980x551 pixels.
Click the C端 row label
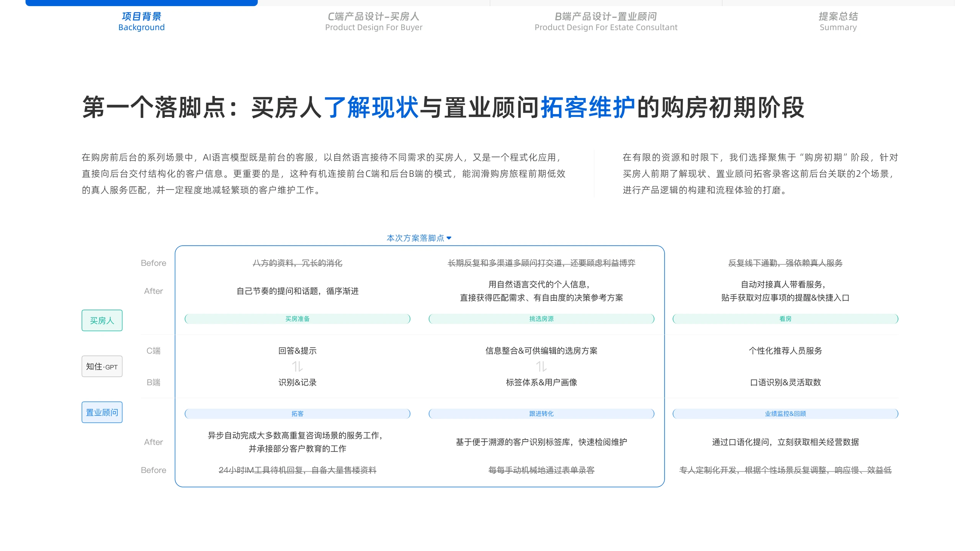pyautogui.click(x=154, y=351)
